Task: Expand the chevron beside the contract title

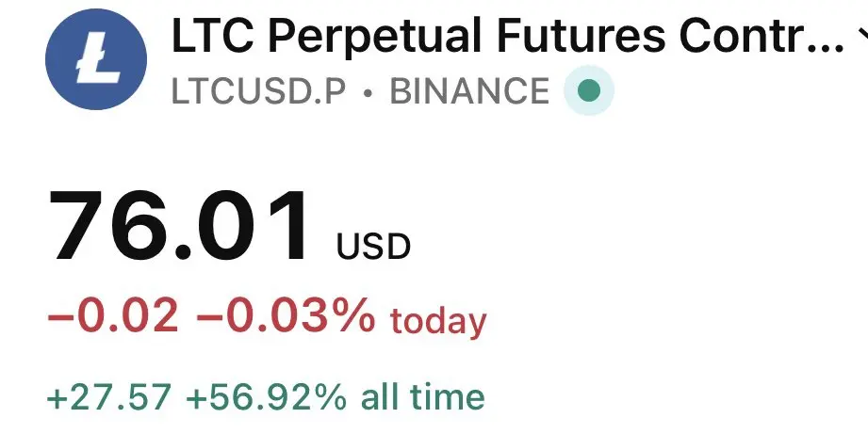Action: 861,38
